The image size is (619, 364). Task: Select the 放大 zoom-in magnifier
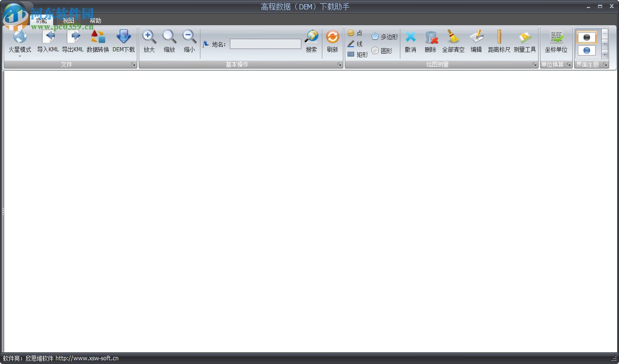coord(149,41)
